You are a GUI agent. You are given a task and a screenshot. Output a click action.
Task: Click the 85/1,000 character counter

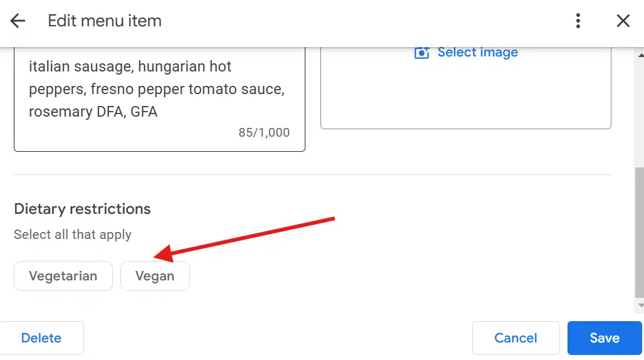tap(264, 133)
